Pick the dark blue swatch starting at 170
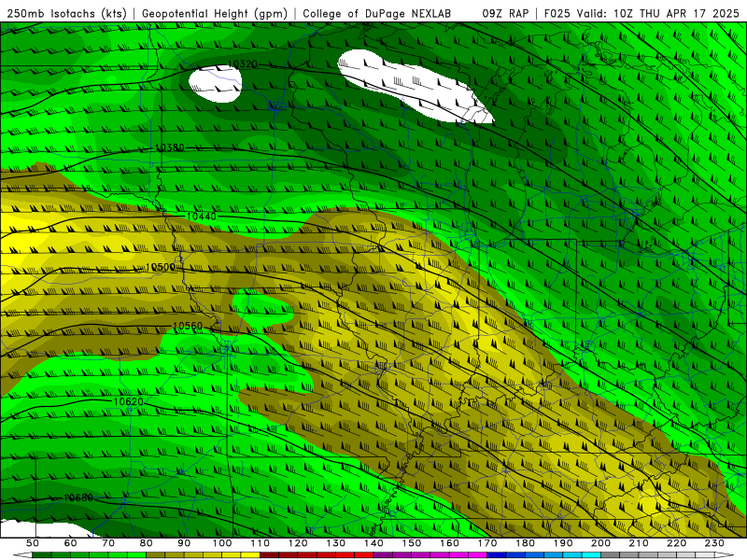 497,555
